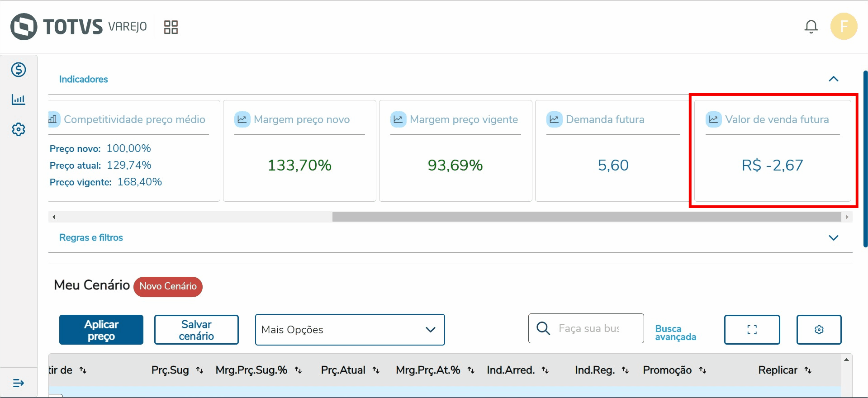Open the Mais Opções dropdown
This screenshot has height=398, width=868.
click(x=350, y=330)
